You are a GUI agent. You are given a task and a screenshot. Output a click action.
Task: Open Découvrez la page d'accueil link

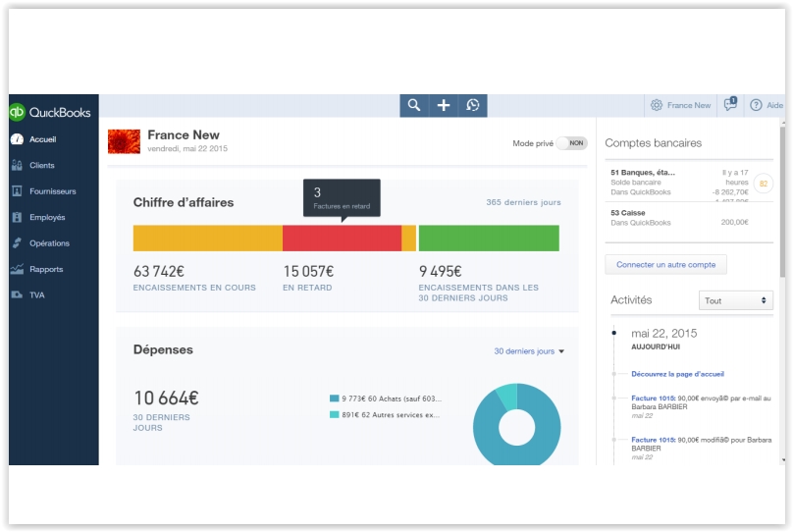(x=678, y=374)
